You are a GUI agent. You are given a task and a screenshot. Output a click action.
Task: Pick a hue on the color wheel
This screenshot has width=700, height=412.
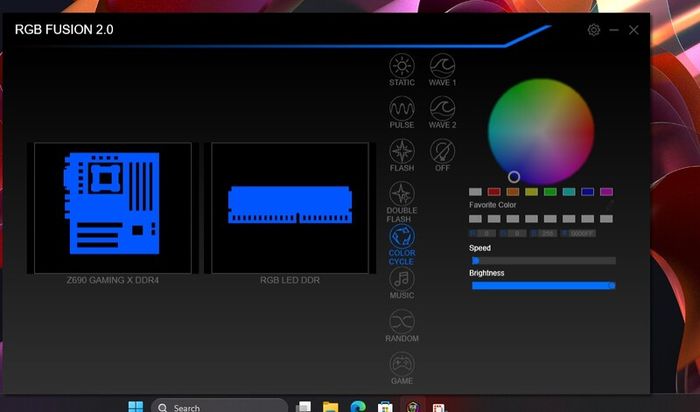pyautogui.click(x=541, y=132)
